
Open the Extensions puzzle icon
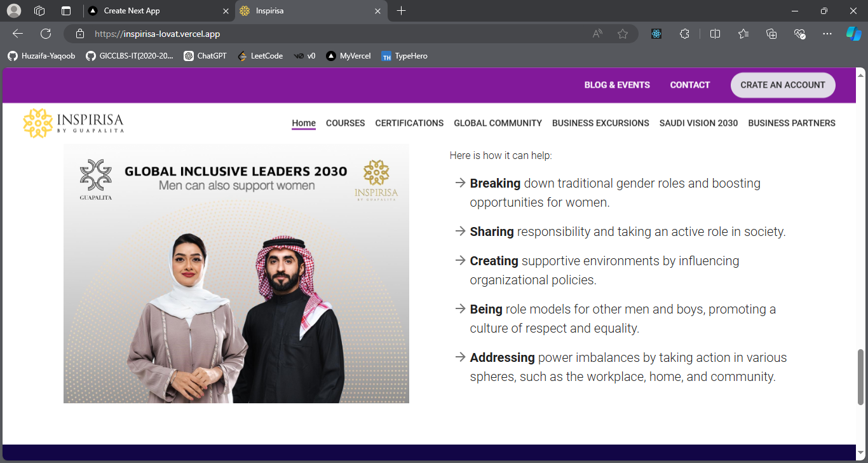[684, 34]
